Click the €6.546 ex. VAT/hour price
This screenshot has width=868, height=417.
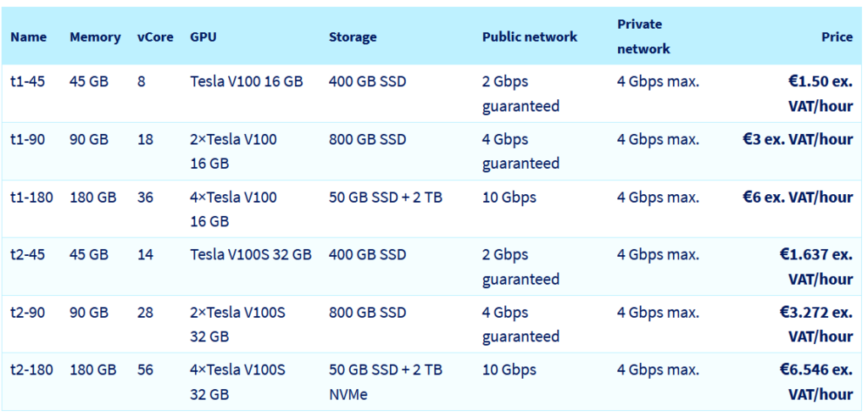click(816, 381)
